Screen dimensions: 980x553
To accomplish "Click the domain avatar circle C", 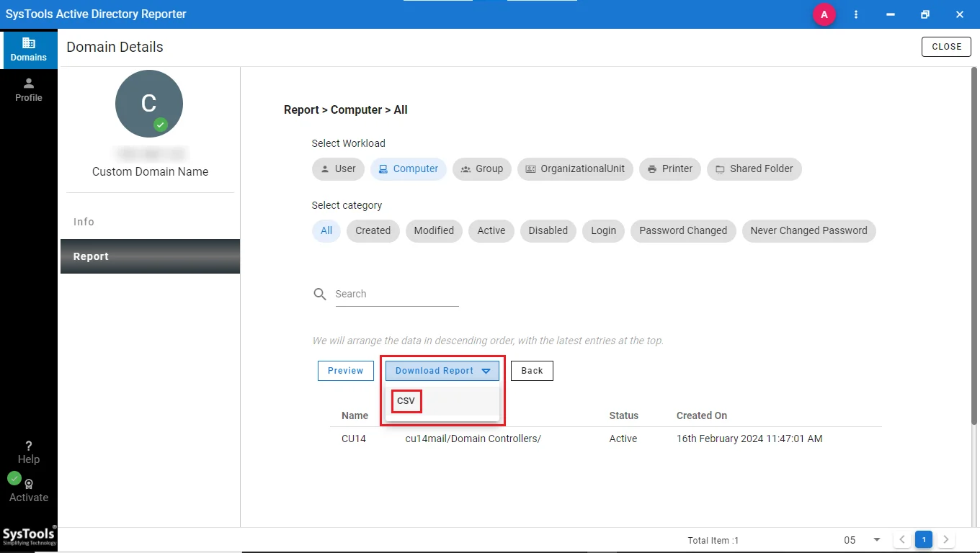I will point(149,104).
